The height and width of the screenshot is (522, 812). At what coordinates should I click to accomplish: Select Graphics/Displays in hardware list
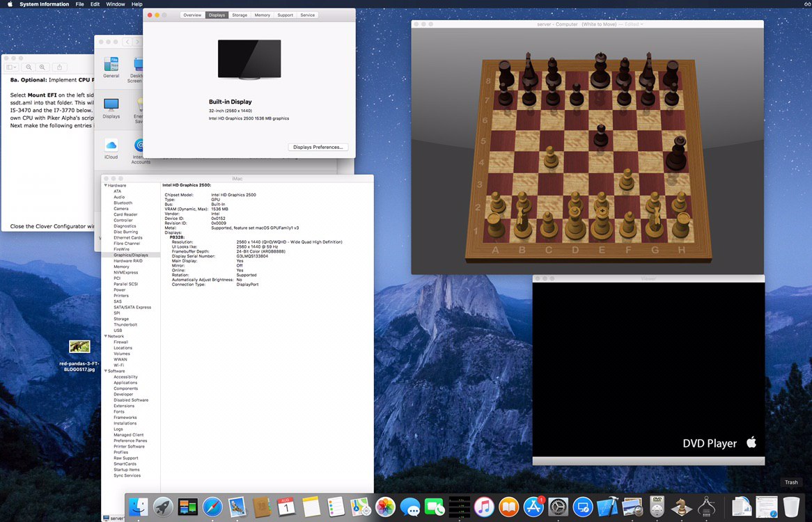[x=131, y=255]
